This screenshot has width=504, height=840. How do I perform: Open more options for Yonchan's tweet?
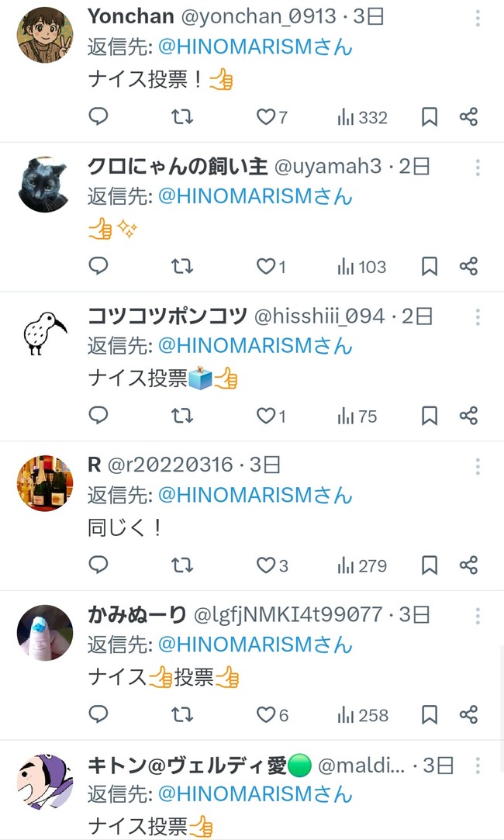pos(477,18)
